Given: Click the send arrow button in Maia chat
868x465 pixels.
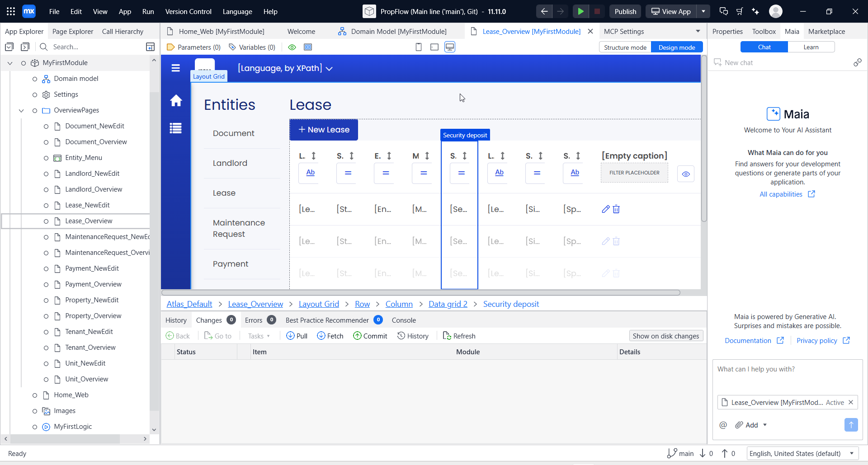Looking at the screenshot, I should (x=851, y=425).
